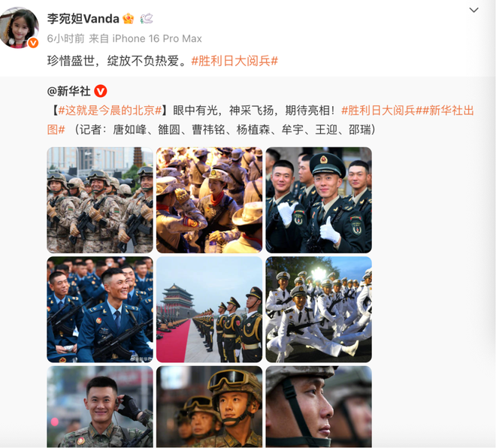Viewport: 496px width, 448px height.
Task: Open the @新华社 account link
Action: click(x=68, y=91)
